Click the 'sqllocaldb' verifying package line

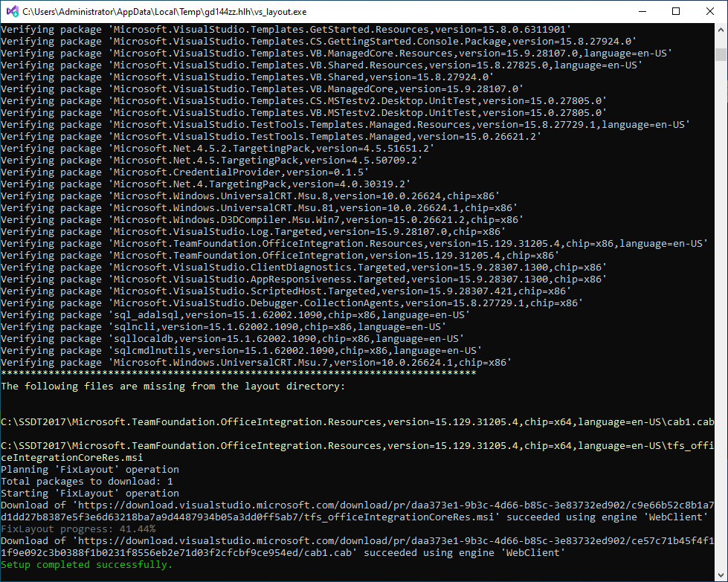click(x=232, y=338)
